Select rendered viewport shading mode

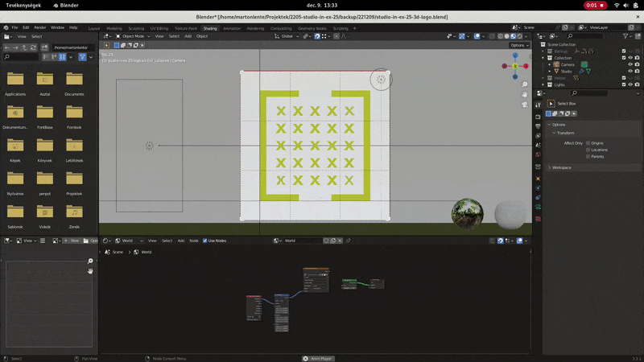point(519,36)
